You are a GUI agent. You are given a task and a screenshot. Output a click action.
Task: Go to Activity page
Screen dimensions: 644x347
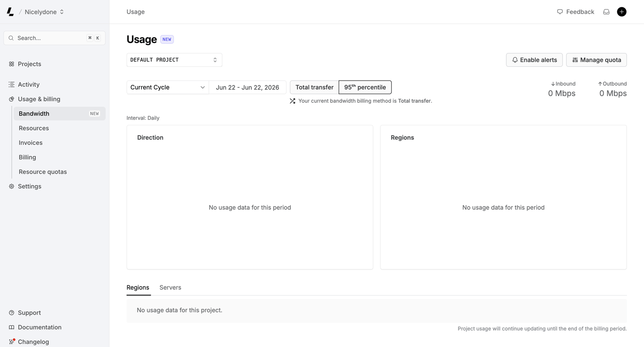pyautogui.click(x=29, y=84)
